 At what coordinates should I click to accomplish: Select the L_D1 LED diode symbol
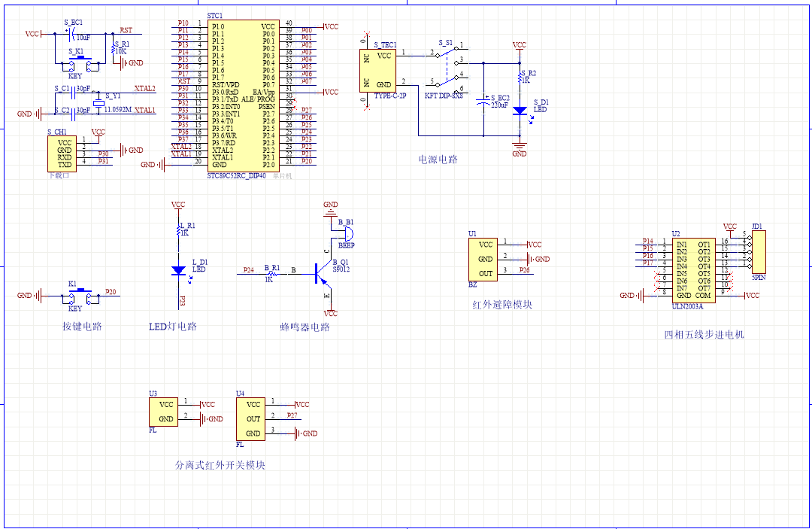[178, 269]
